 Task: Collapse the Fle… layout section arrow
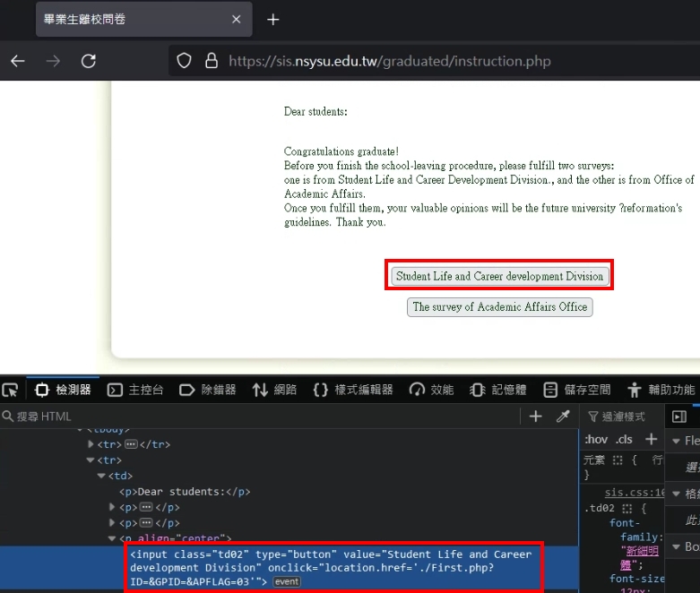point(677,441)
